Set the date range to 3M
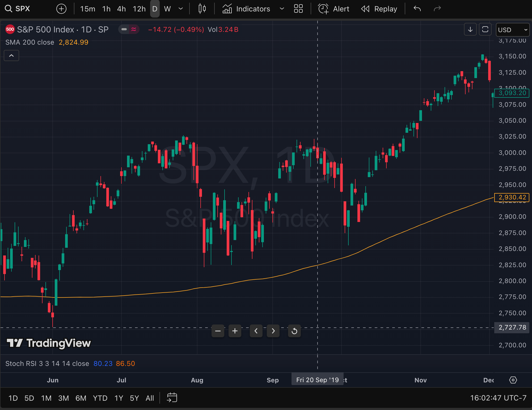This screenshot has height=410, width=532. point(64,398)
